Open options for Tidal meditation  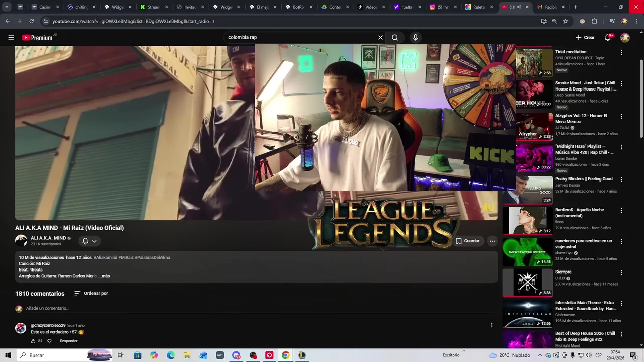point(621,53)
